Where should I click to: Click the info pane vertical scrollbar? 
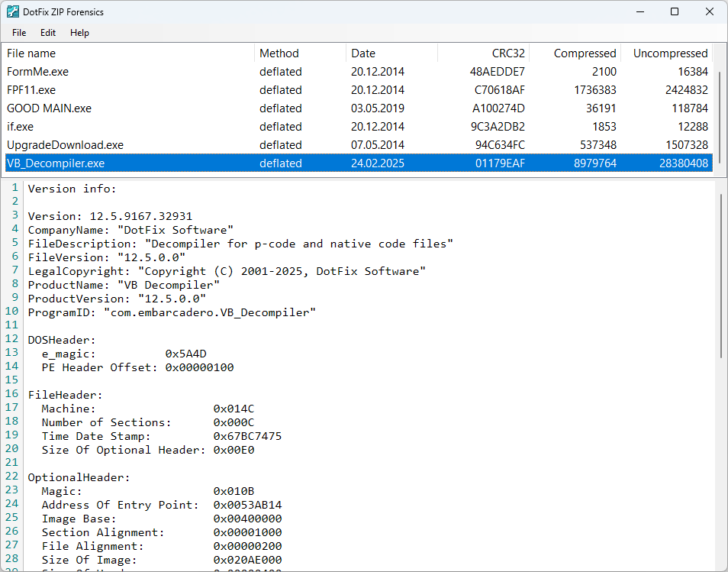tap(720, 276)
